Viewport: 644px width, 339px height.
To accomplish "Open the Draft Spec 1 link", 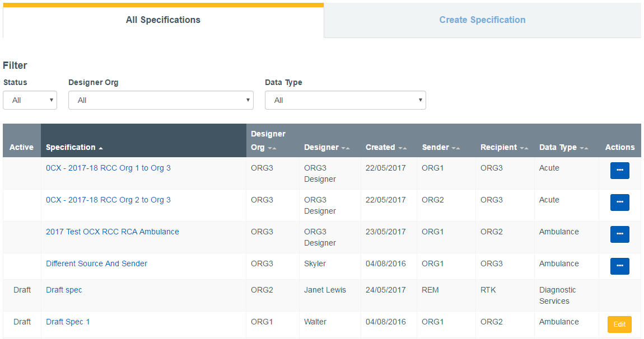I will pyautogui.click(x=68, y=322).
